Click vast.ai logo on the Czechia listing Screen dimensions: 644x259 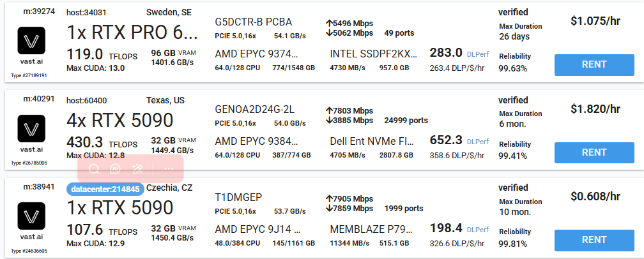(31, 216)
